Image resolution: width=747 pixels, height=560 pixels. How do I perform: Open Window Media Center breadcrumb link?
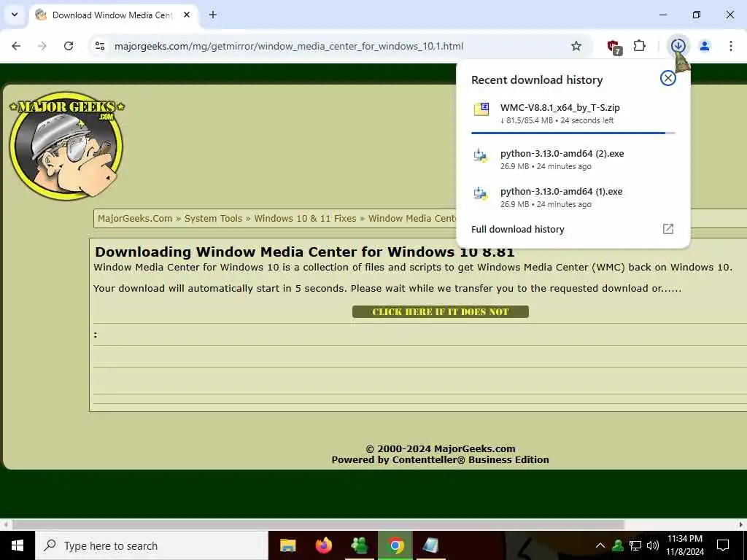pyautogui.click(x=412, y=219)
